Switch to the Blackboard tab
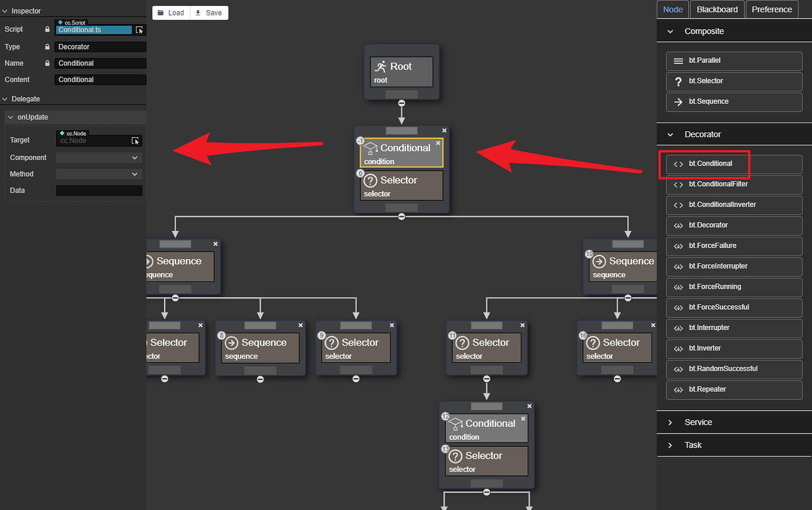This screenshot has width=812, height=510. click(x=717, y=9)
